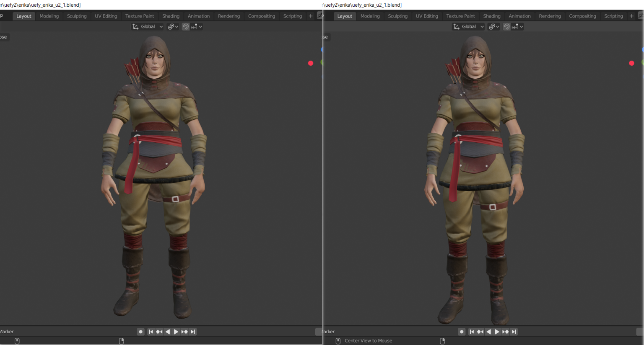
Task: Switch to the Shading workspace tab
Action: pos(171,16)
